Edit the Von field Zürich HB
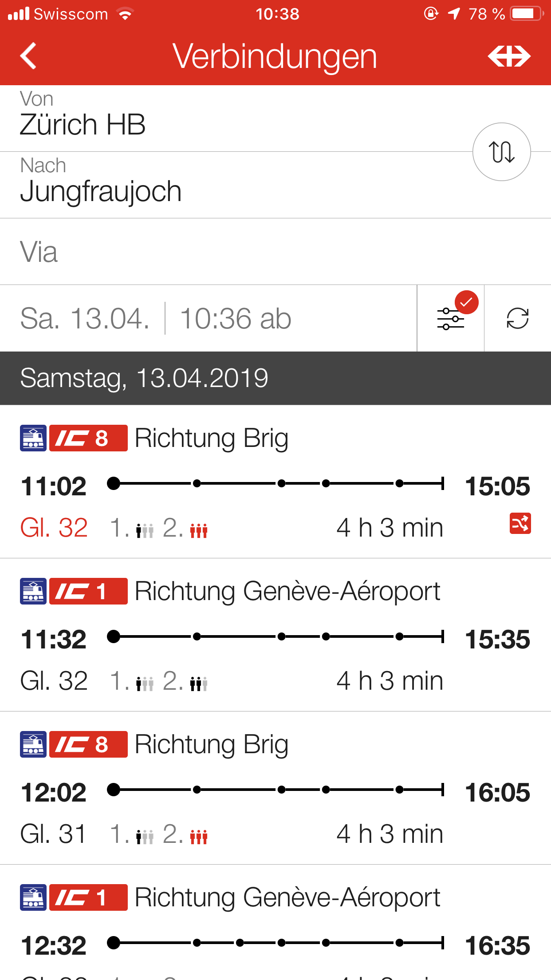This screenshot has width=551, height=980. coord(222,119)
